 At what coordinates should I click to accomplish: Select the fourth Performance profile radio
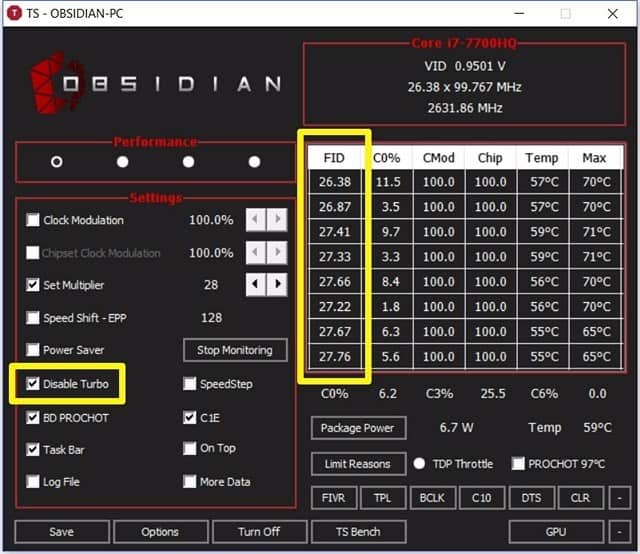(x=254, y=162)
